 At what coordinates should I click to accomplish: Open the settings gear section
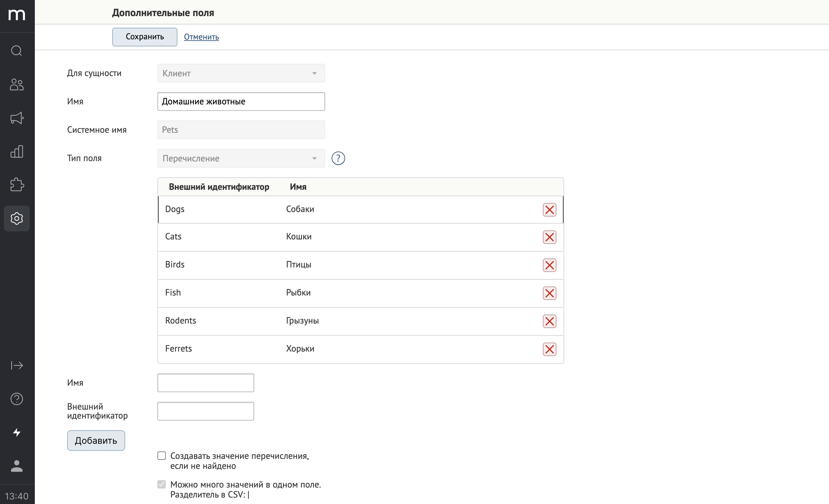16,218
